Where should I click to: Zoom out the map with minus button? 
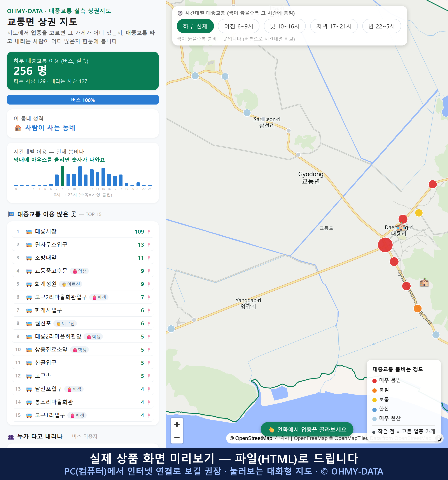[x=177, y=437]
